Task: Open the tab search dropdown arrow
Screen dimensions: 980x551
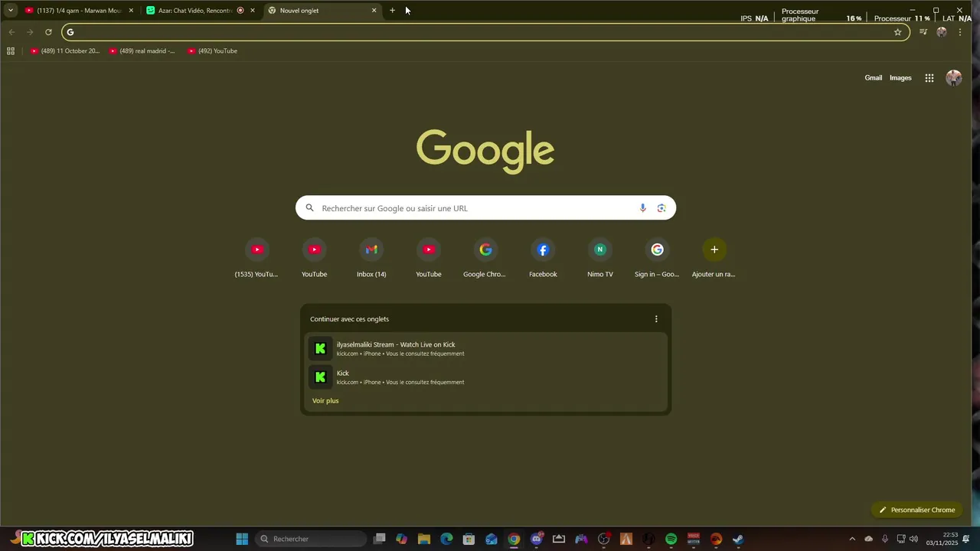Action: click(x=10, y=11)
